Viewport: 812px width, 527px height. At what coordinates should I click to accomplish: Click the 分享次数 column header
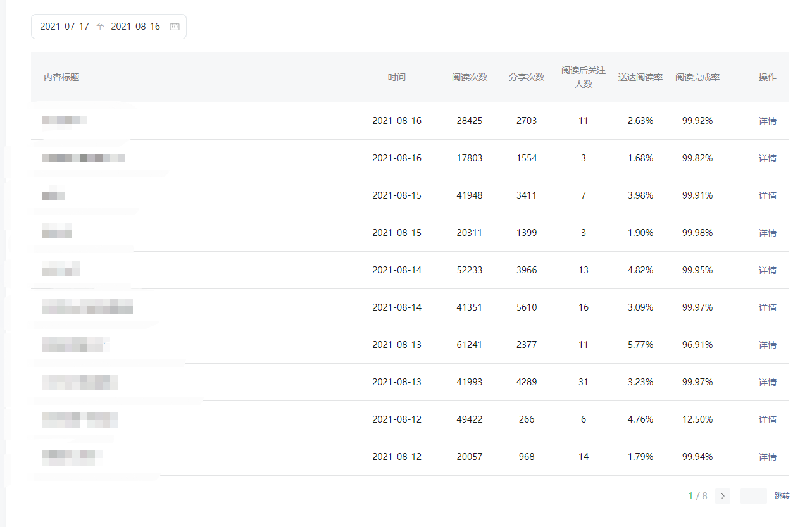click(526, 77)
